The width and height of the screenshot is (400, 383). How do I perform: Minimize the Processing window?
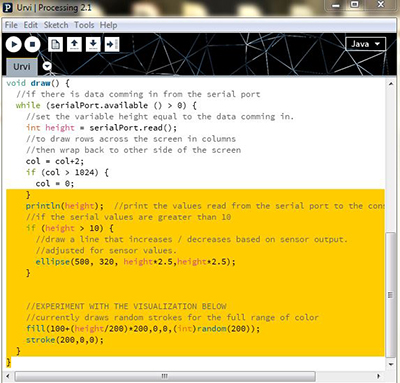click(x=336, y=5)
